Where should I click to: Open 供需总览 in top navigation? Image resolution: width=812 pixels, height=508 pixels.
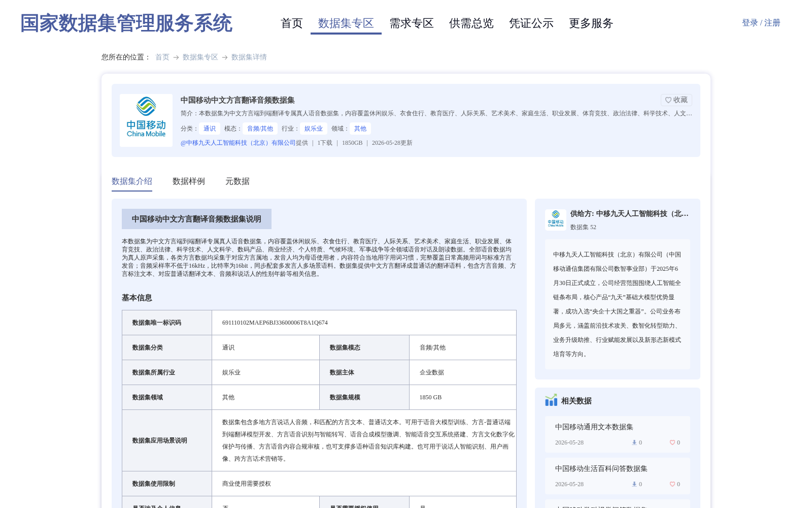[471, 23]
